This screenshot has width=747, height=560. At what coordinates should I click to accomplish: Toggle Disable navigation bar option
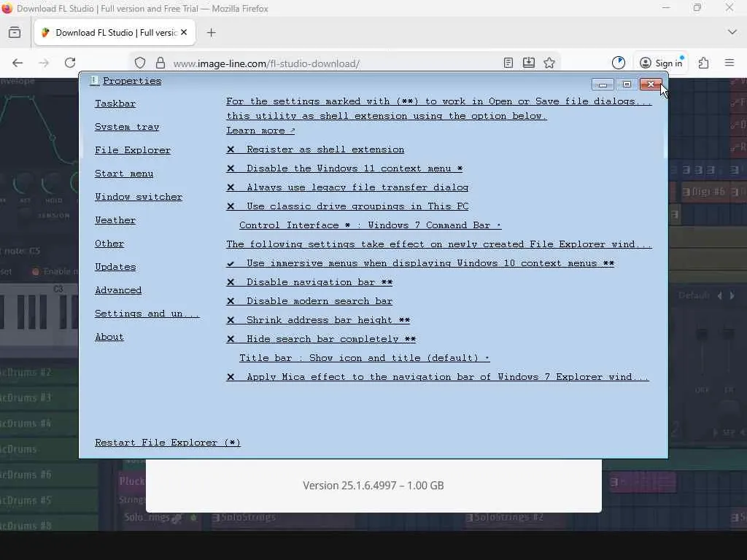pos(309,282)
